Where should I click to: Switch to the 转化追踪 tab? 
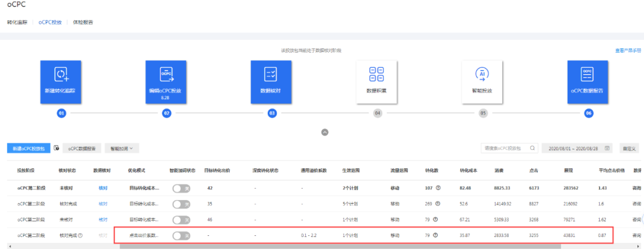point(17,22)
